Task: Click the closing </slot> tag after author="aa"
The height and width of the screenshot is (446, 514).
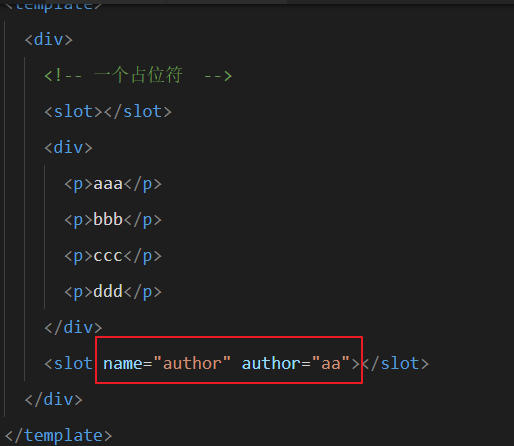Action: (395, 363)
